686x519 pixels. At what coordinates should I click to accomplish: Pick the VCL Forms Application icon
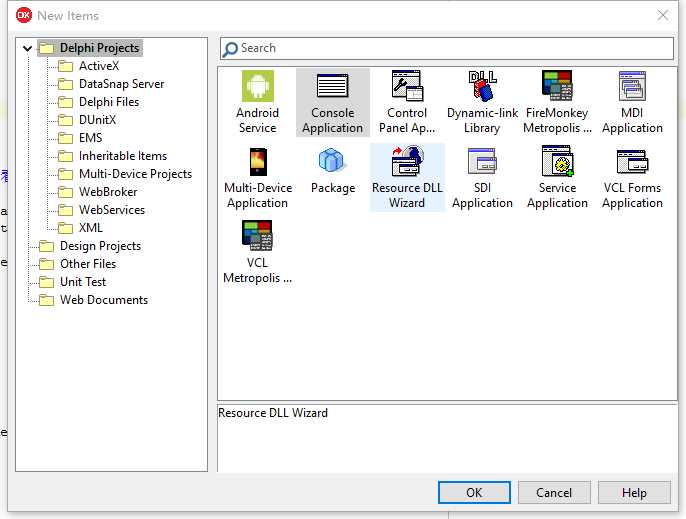(632, 161)
